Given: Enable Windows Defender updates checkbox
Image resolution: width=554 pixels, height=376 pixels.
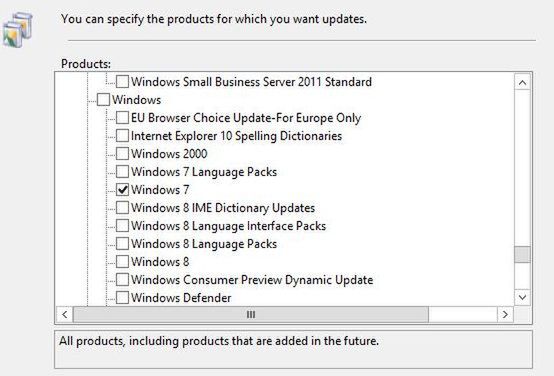Looking at the screenshot, I should click(x=122, y=298).
